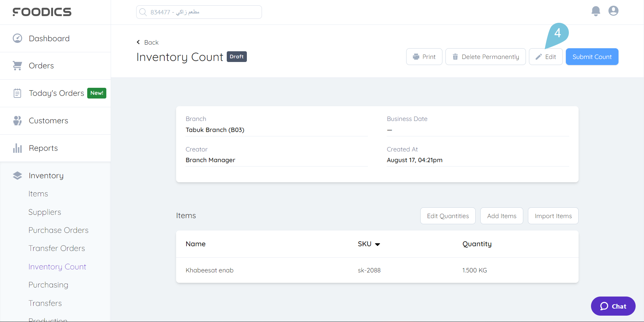Collapse the Inventory sidebar section
Screen dimensions: 644x322
tap(46, 176)
